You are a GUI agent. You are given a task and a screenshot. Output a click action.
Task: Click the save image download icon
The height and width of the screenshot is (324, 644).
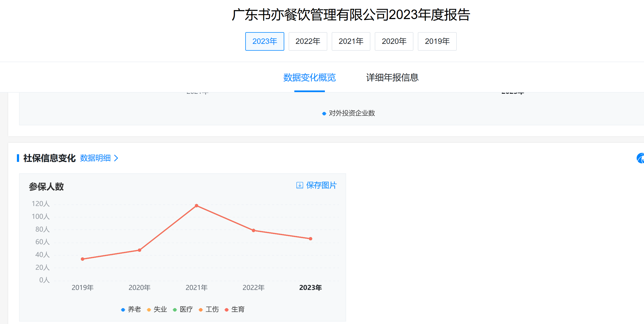300,186
